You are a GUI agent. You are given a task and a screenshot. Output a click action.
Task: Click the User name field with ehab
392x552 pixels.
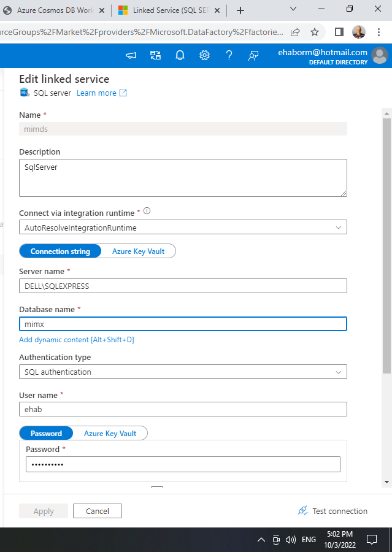click(183, 409)
